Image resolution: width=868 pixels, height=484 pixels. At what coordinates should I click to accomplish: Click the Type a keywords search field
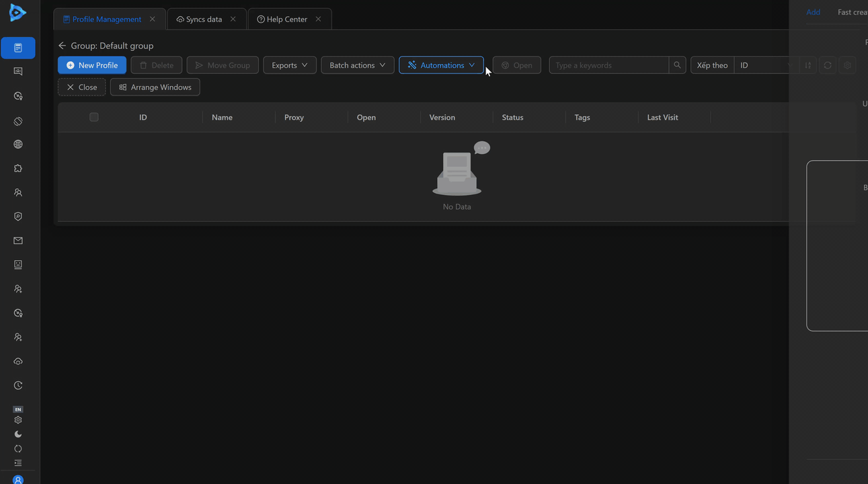(608, 65)
